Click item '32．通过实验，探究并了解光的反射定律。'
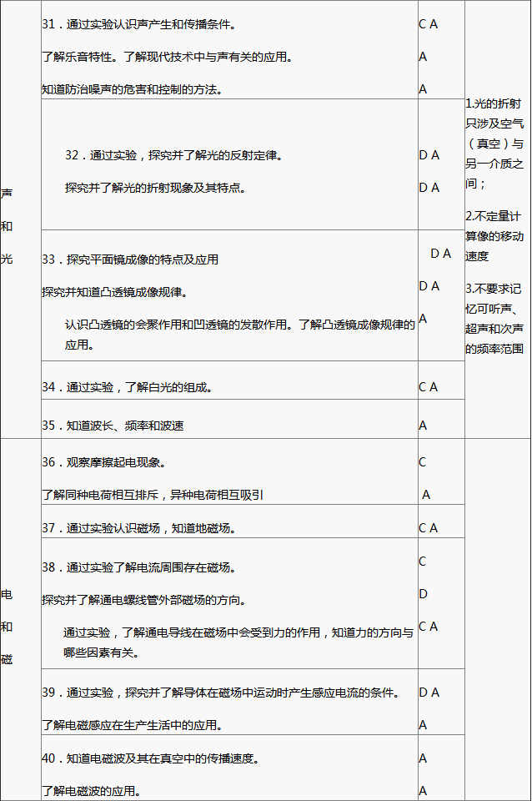Screen dimensions: 532x801 click(x=174, y=155)
